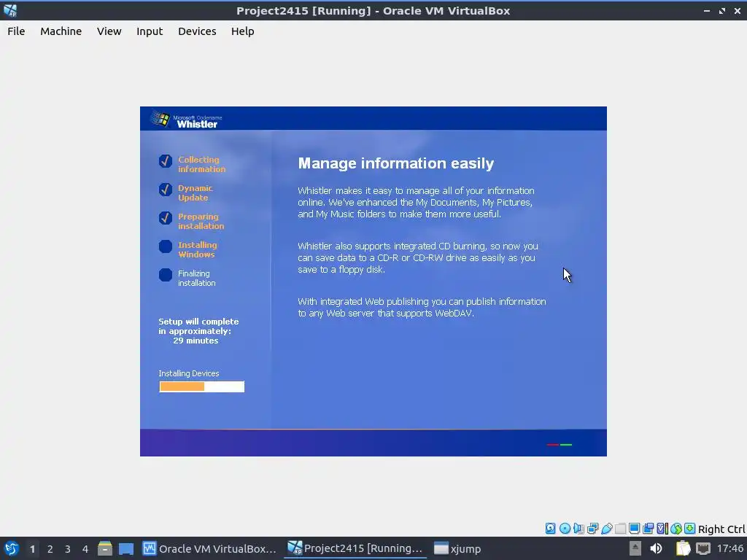Click the removable media eject tray icon
The height and width of the screenshot is (560, 747).
click(x=635, y=548)
